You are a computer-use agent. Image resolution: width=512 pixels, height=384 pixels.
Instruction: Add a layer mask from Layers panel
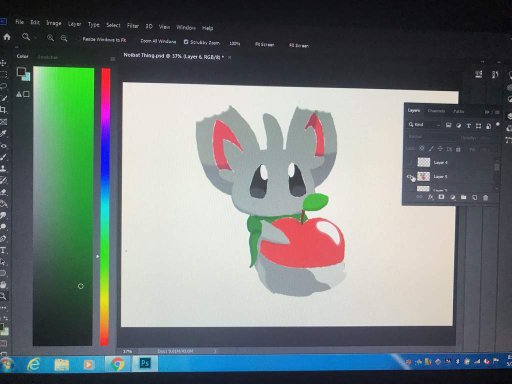pyautogui.click(x=441, y=197)
